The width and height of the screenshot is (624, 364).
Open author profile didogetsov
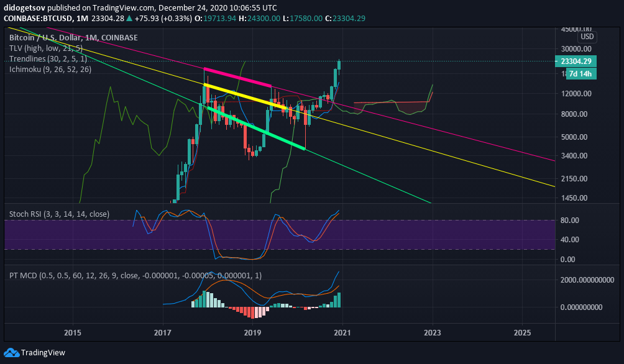pyautogui.click(x=24, y=7)
